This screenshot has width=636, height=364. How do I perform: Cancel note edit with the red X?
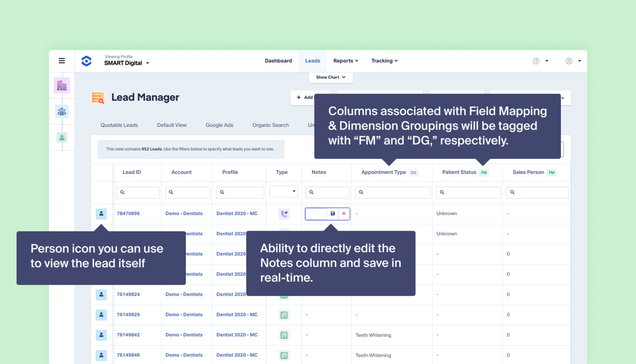[344, 214]
